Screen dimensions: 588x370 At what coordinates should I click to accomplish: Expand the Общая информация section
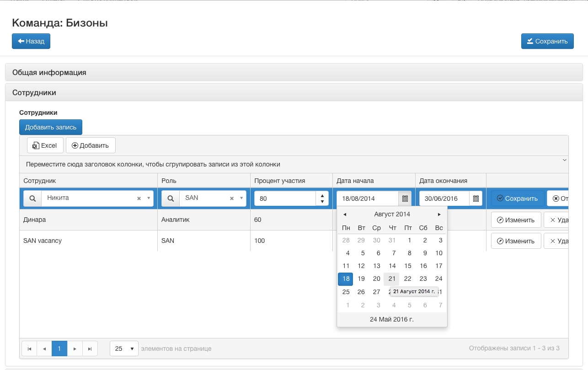pyautogui.click(x=294, y=72)
